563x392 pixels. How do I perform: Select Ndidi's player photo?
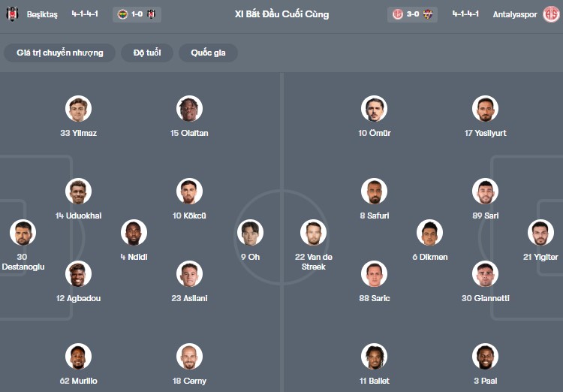[x=134, y=233]
